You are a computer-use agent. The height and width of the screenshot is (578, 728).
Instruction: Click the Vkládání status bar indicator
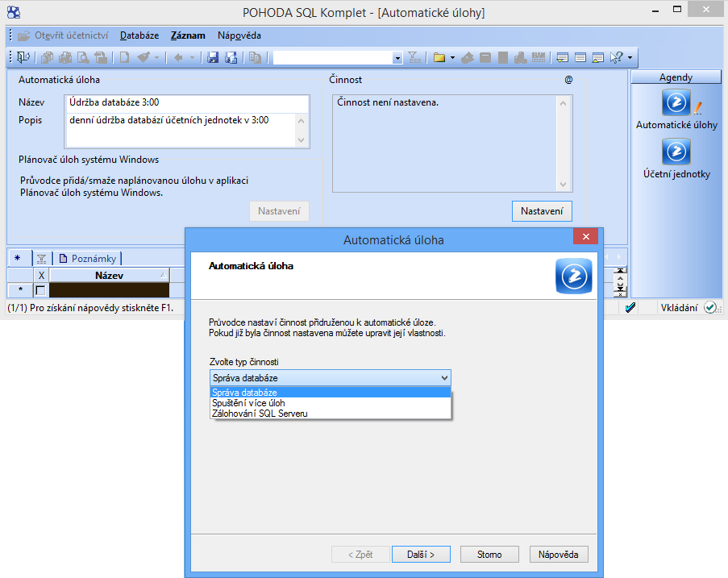tap(680, 307)
